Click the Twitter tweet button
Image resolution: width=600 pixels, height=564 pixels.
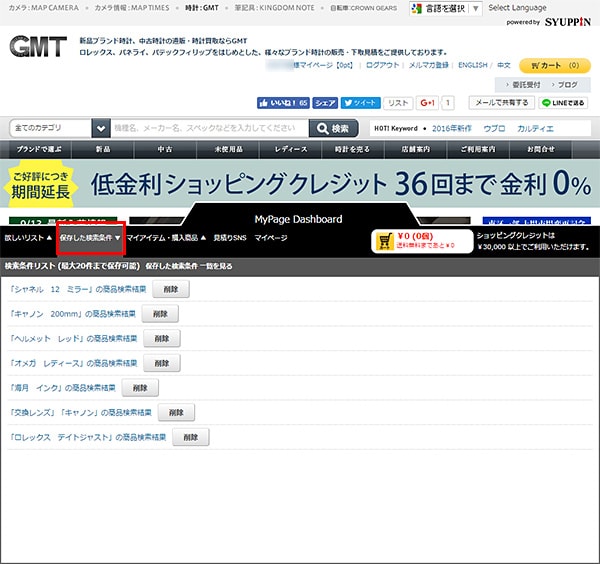click(x=360, y=103)
